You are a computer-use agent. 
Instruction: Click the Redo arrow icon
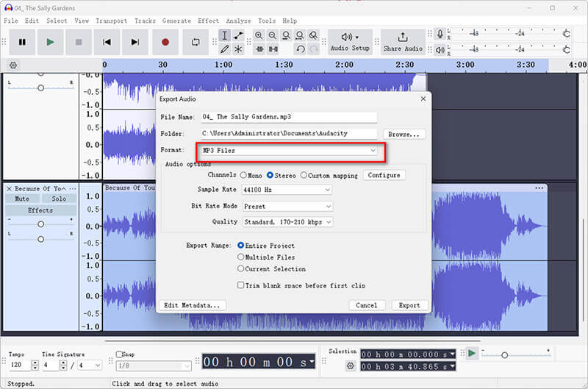tap(314, 49)
